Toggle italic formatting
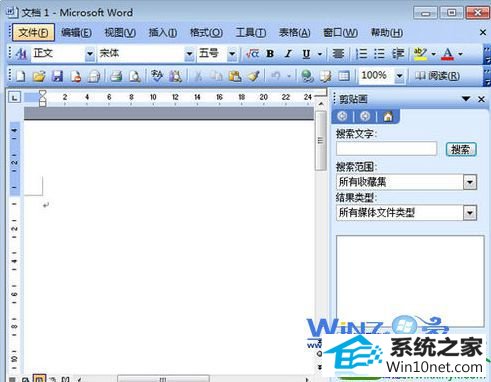The image size is (491, 382). tap(288, 54)
